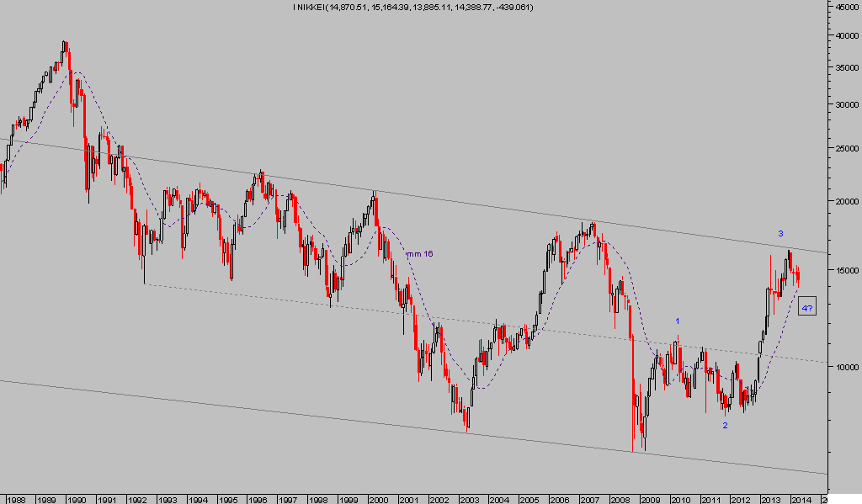
Task: Click the 2000 year label on time axis
Action: [378, 498]
